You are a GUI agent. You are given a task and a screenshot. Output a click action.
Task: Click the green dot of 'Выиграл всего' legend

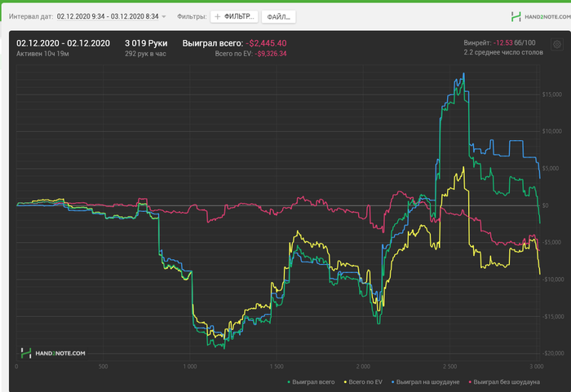tap(290, 381)
